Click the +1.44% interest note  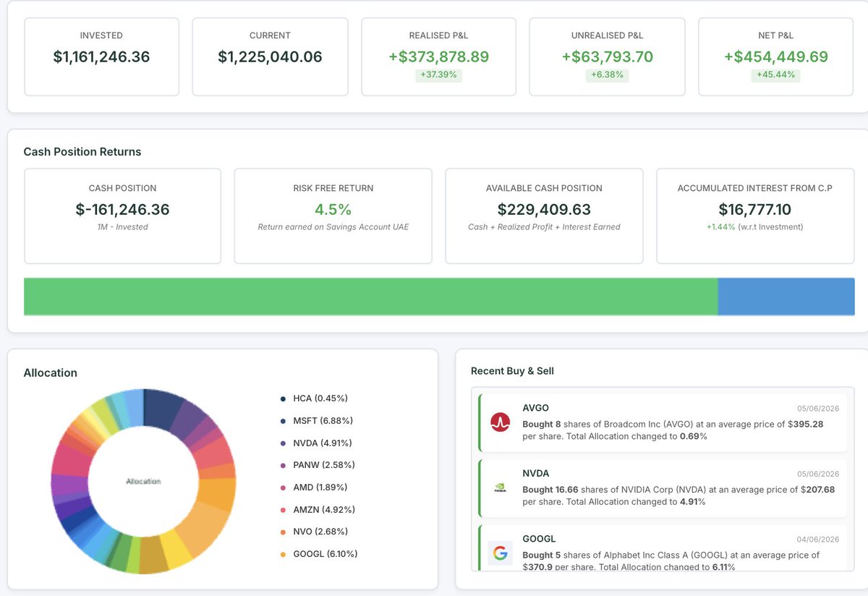(x=755, y=227)
